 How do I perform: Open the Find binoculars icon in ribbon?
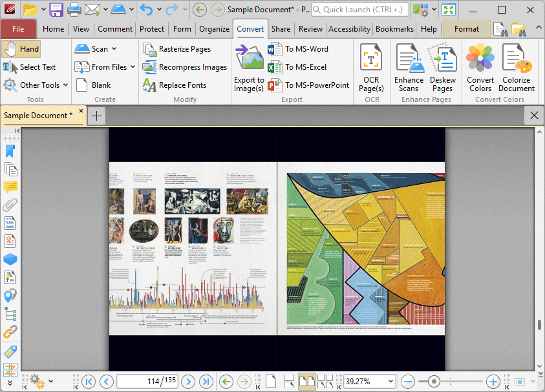[x=500, y=30]
